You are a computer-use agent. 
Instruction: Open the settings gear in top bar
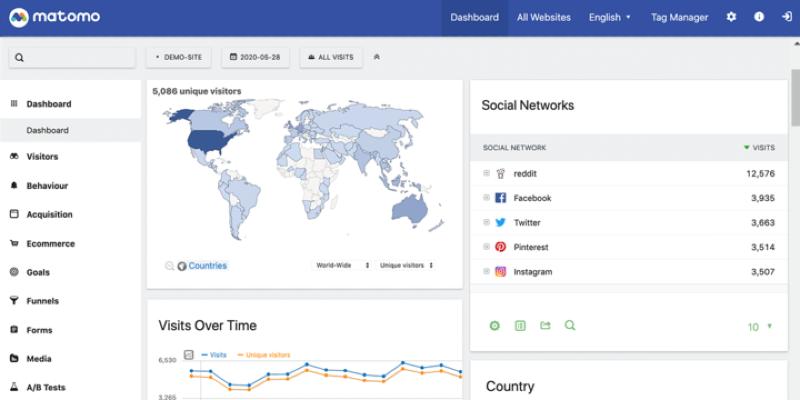point(731,17)
